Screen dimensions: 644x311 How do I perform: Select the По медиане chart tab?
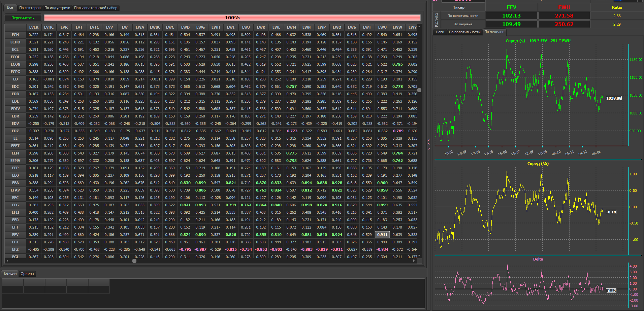[494, 32]
